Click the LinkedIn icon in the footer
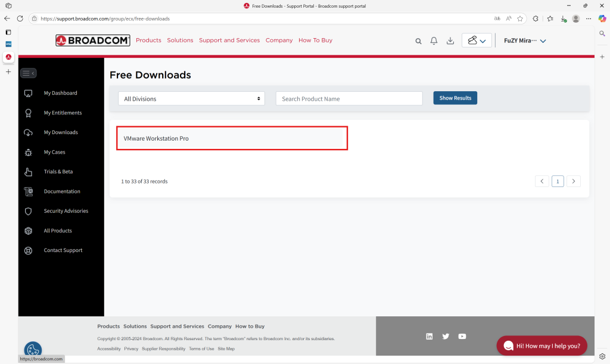This screenshot has width=610, height=364. [429, 337]
